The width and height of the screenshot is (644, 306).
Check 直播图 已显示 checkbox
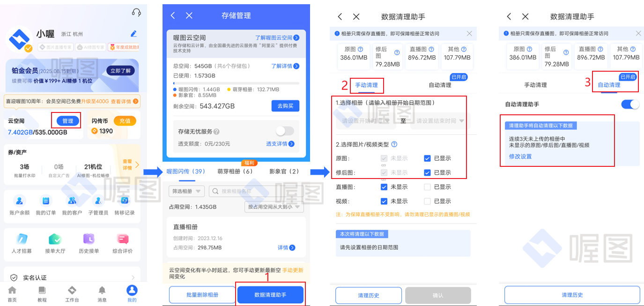click(x=427, y=187)
